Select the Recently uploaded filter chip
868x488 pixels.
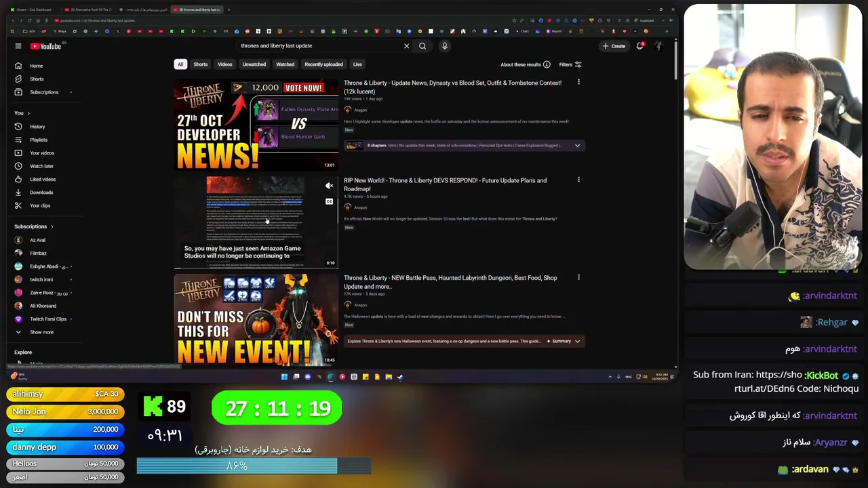tap(323, 64)
